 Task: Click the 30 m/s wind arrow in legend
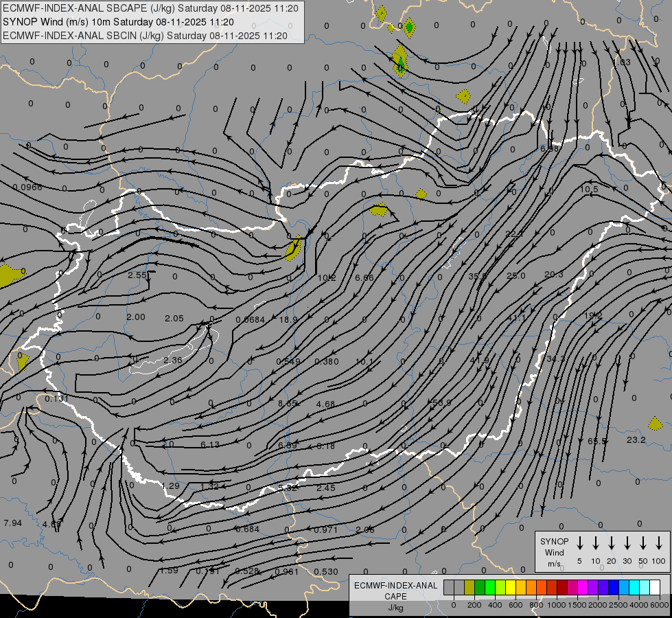(627, 542)
